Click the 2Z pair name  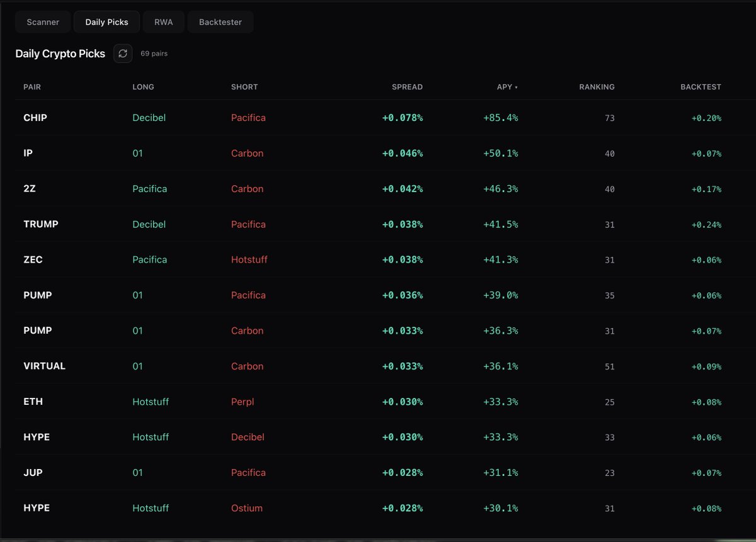pyautogui.click(x=30, y=189)
